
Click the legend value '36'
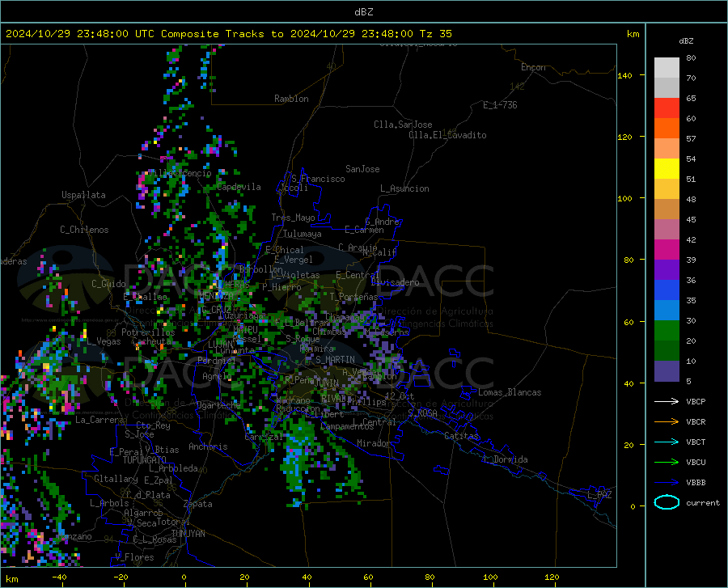(x=691, y=281)
